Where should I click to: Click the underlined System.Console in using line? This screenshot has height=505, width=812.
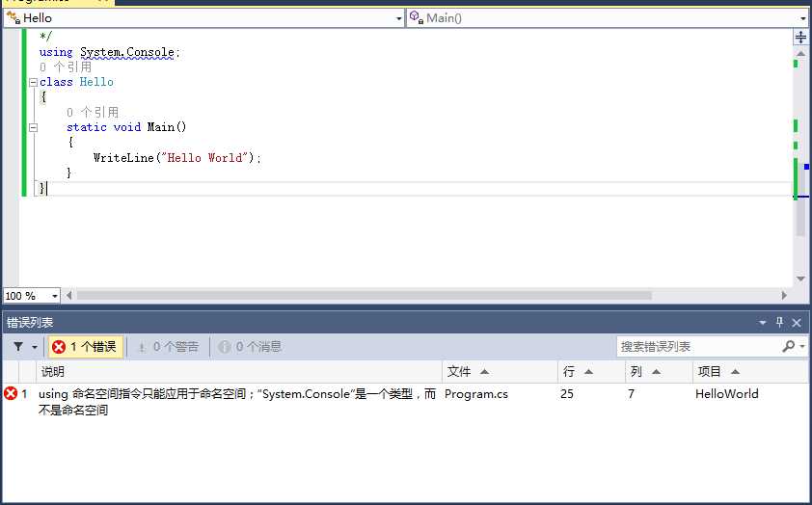(127, 52)
